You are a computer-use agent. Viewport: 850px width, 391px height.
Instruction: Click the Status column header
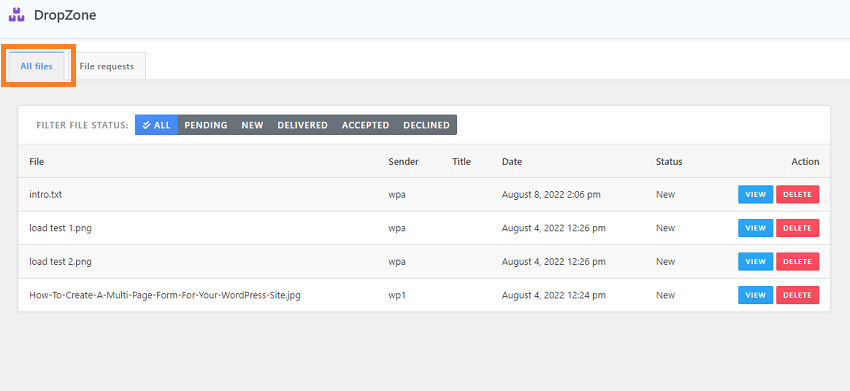[x=669, y=162]
